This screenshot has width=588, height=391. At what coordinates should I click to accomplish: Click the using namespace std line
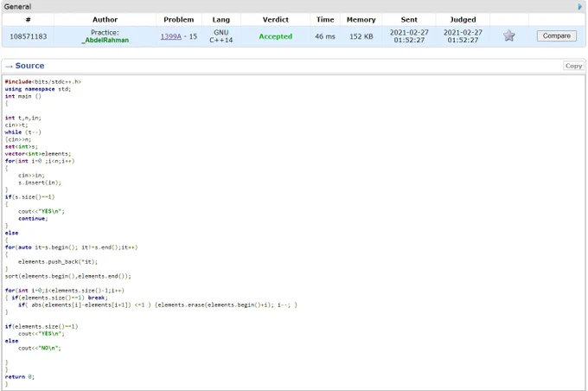click(38, 89)
